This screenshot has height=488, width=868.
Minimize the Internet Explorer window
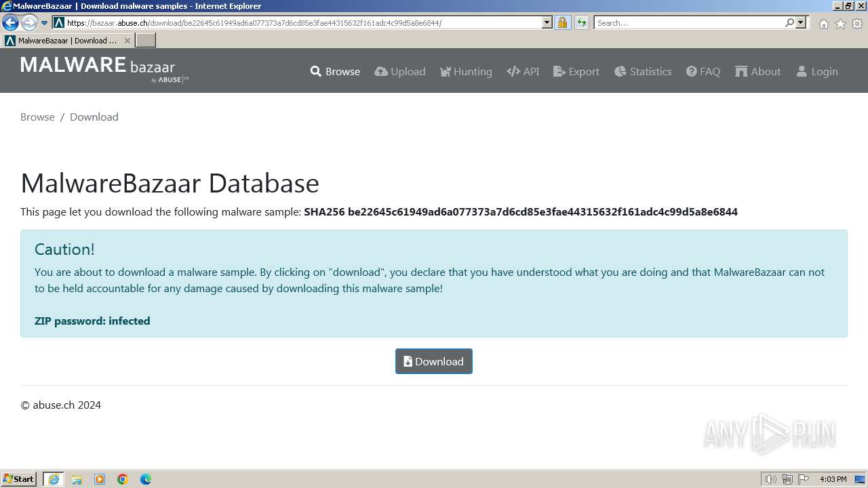click(837, 6)
